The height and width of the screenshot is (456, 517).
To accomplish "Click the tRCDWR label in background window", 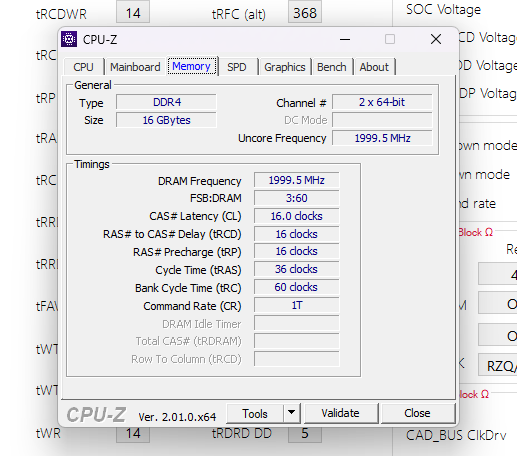I will [61, 14].
